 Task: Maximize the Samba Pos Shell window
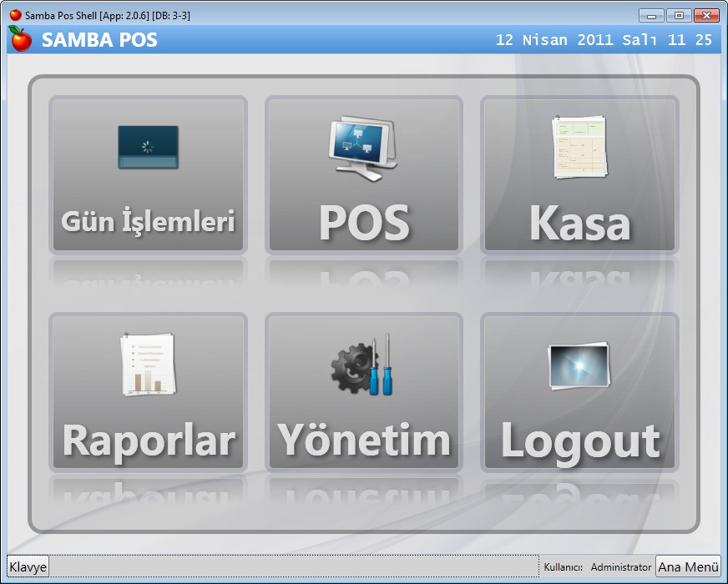point(679,15)
